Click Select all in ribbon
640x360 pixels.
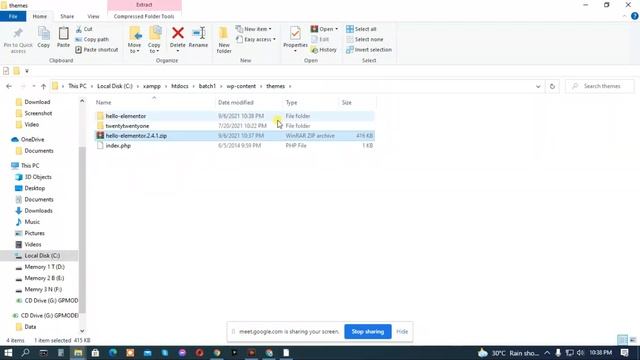tap(361, 29)
